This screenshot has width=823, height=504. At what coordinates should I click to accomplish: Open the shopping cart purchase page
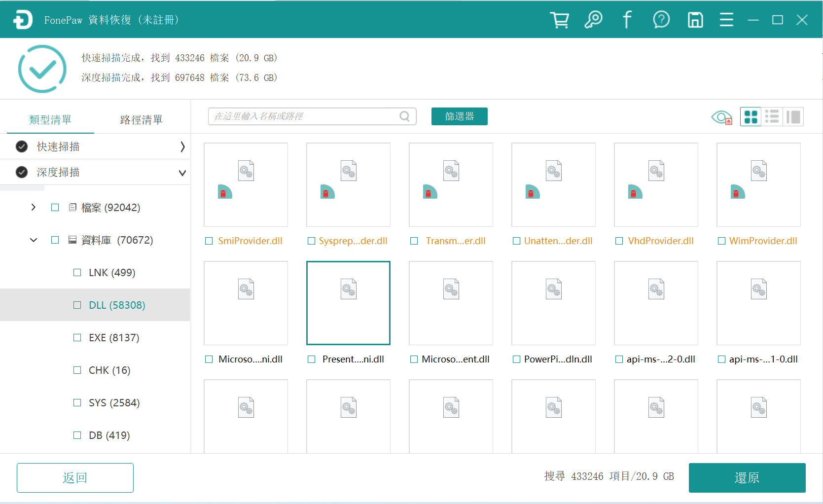[559, 20]
